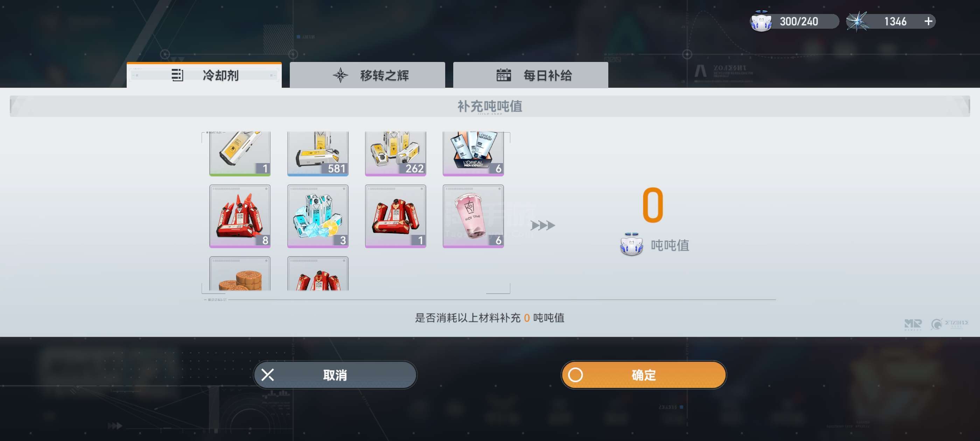Select the red DunDun drink with count 8

click(240, 216)
